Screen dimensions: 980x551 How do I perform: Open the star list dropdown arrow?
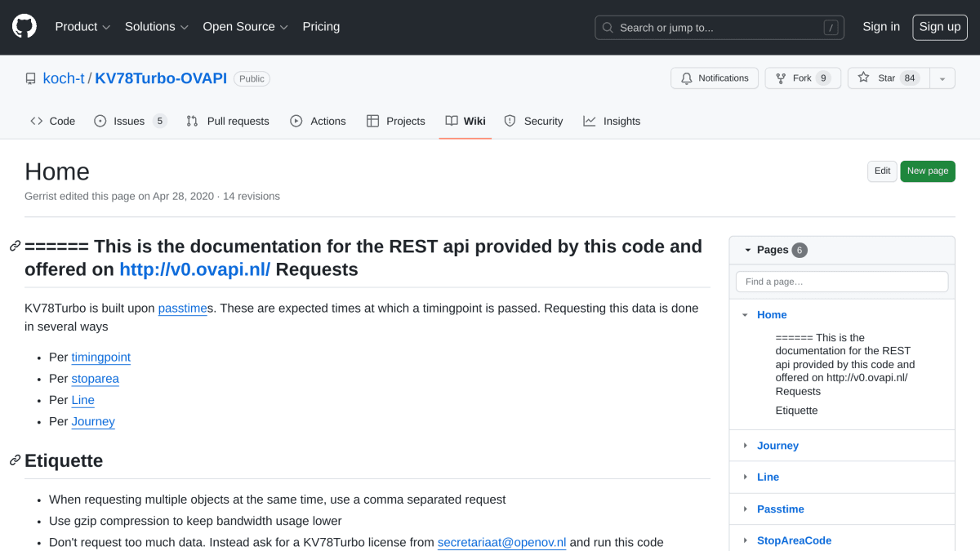942,78
